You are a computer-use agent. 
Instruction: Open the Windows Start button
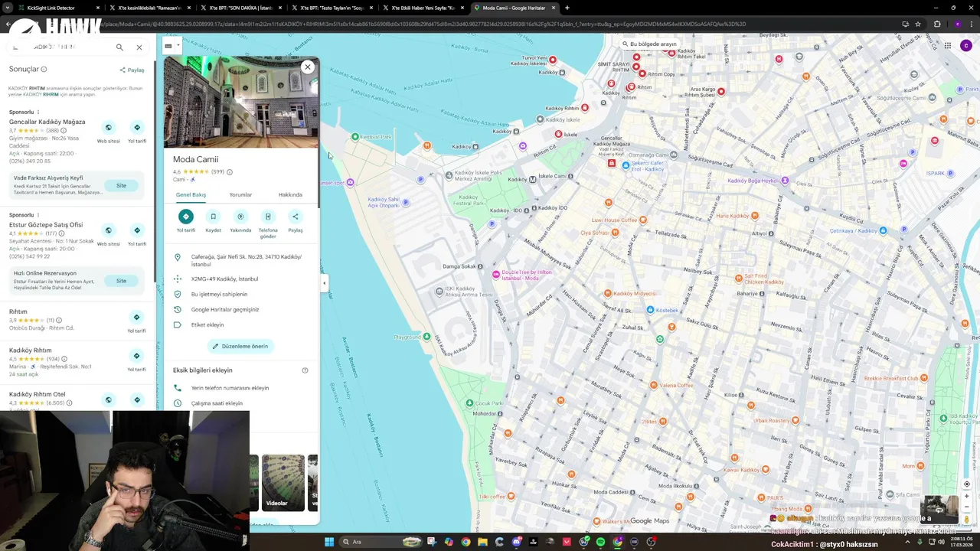(x=329, y=542)
